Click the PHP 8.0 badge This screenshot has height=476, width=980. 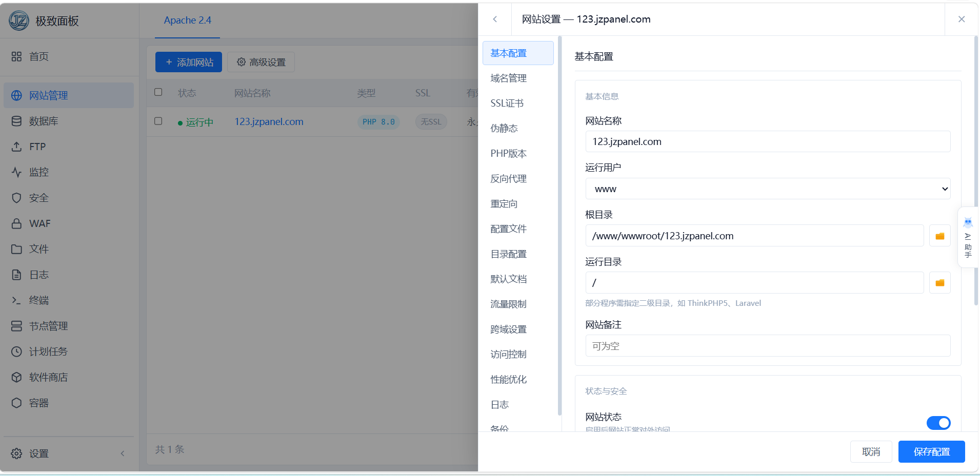[378, 122]
